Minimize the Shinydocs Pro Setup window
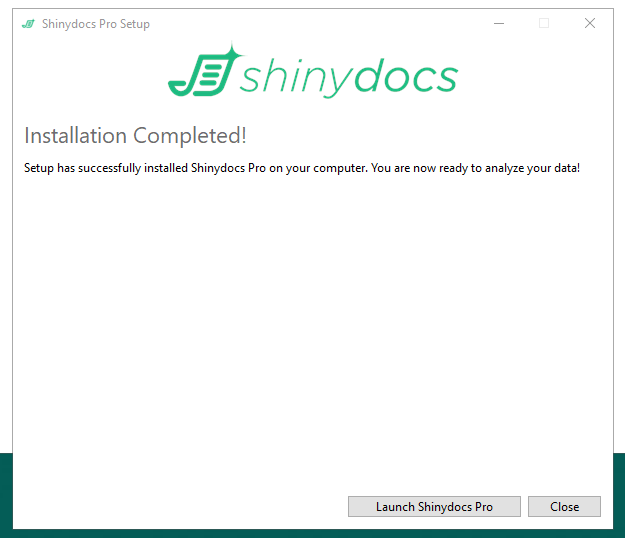Screen dimensions: 625x538 (498, 24)
